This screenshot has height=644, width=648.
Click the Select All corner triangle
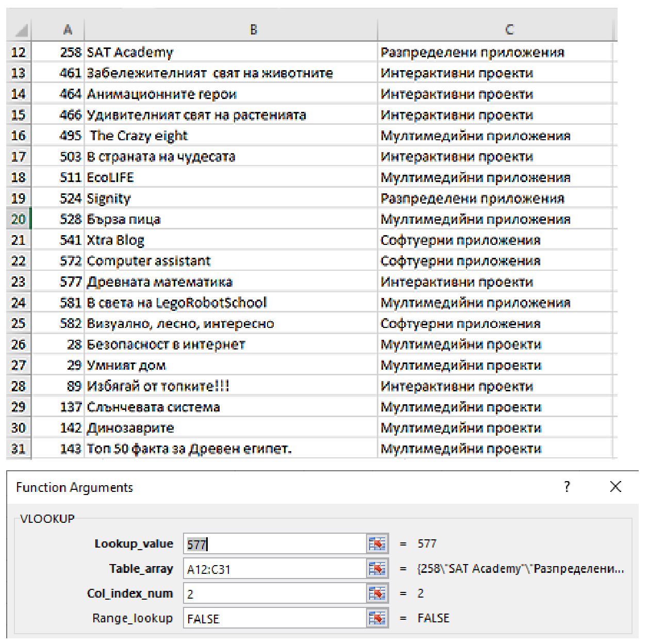click(21, 31)
